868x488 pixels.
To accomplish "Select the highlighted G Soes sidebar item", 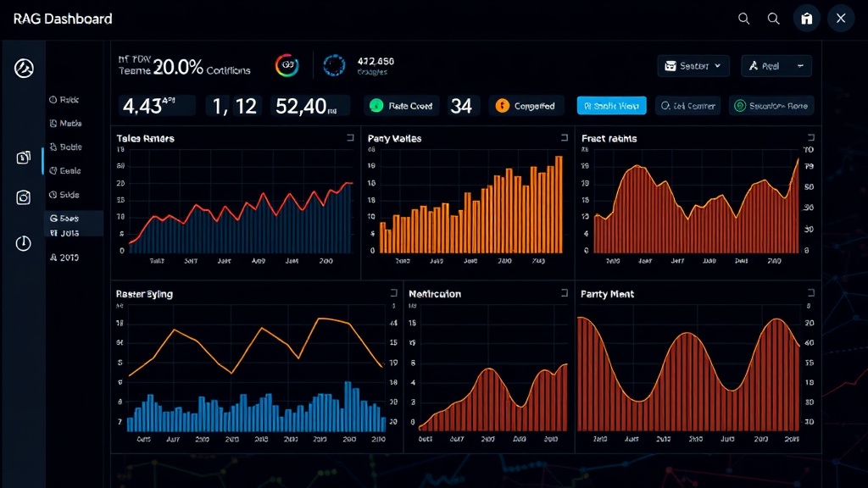I will click(64, 219).
